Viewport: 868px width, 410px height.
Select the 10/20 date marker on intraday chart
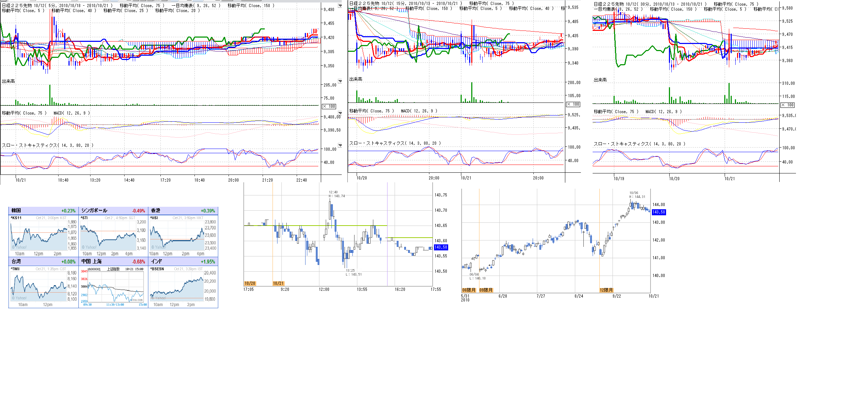pos(250,283)
